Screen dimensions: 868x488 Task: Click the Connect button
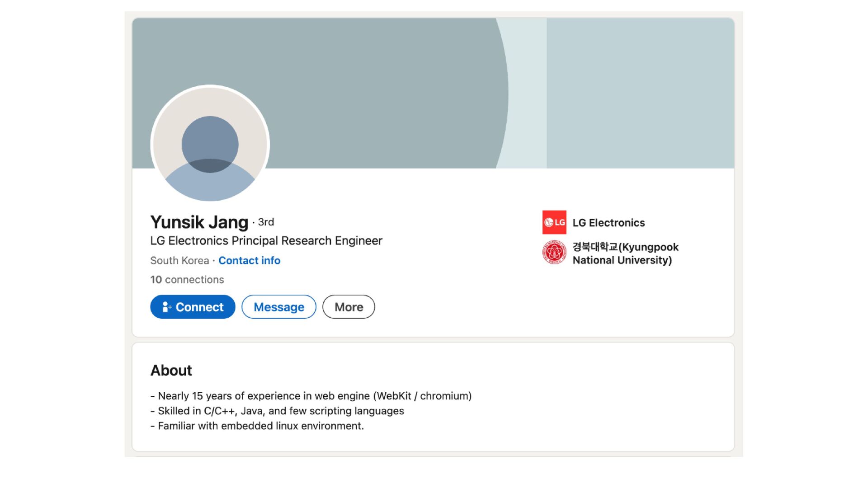point(193,307)
